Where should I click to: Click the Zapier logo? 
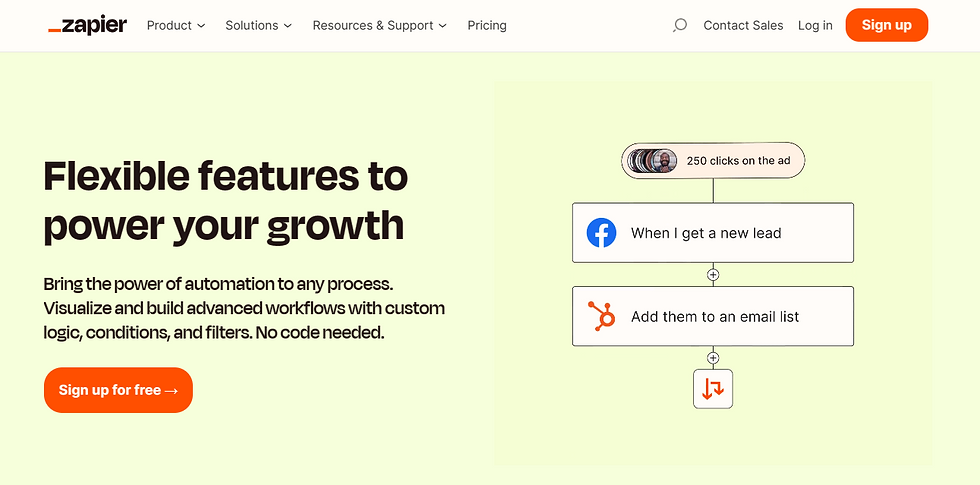coord(88,25)
